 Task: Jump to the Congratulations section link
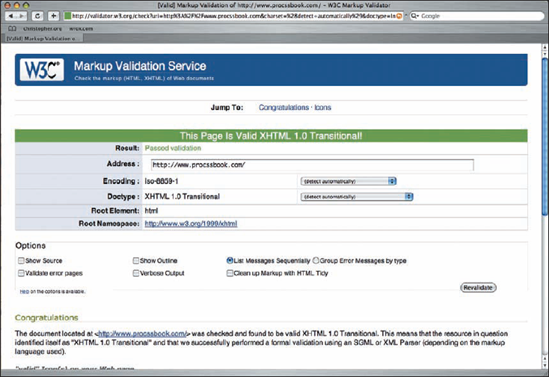tap(284, 107)
